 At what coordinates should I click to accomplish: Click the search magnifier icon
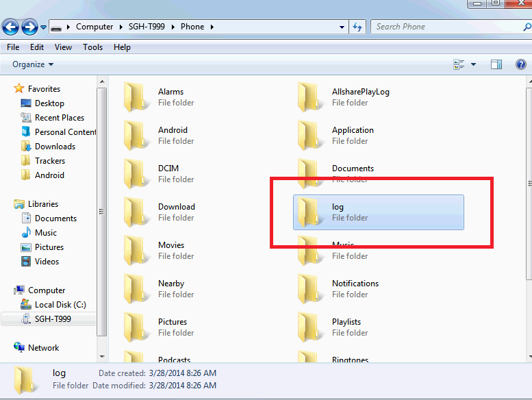(x=527, y=27)
